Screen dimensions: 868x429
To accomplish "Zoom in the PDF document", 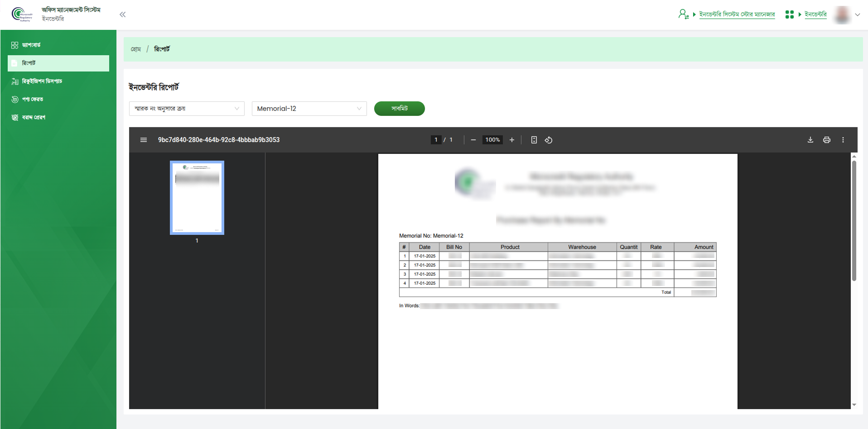I will coord(511,140).
